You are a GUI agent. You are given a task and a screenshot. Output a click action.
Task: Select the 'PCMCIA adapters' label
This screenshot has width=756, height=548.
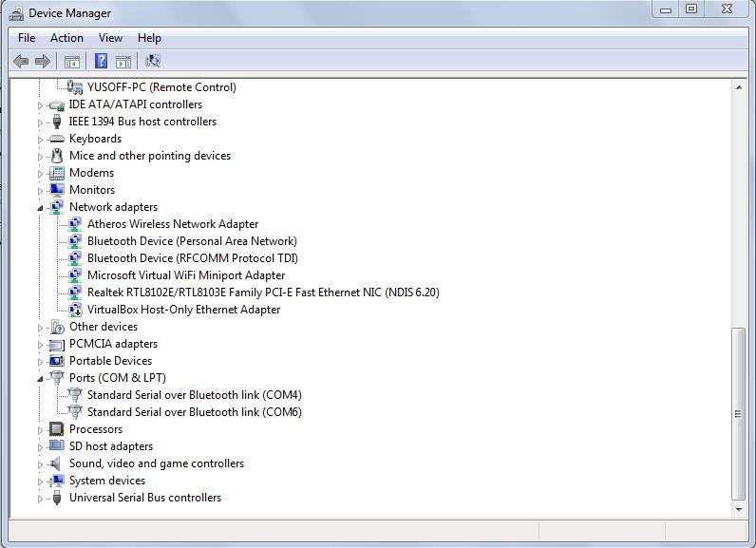113,344
